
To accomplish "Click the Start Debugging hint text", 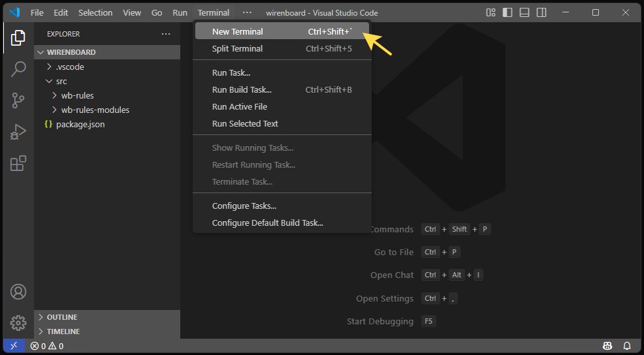I will [380, 321].
